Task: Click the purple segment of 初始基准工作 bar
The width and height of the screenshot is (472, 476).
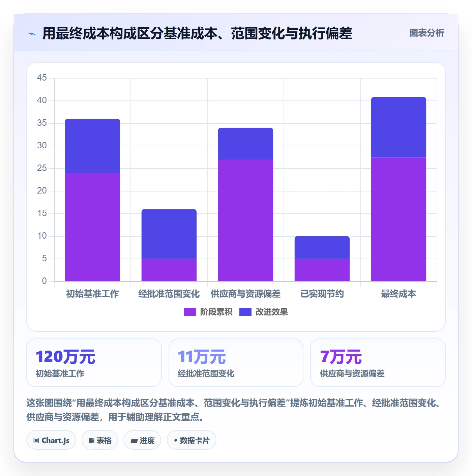Action: click(92, 227)
